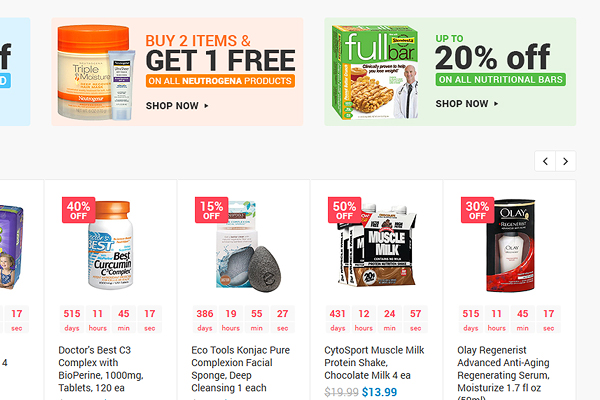This screenshot has width=600, height=400.
Task: Open Doctor's Best C3 Complex product title
Action: 101,369
